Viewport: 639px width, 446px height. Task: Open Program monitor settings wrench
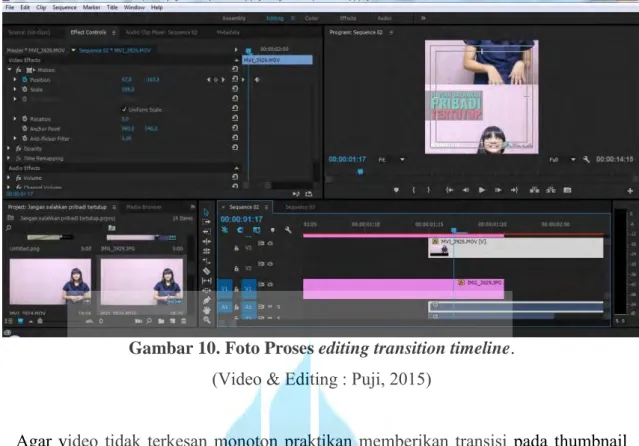(586, 159)
